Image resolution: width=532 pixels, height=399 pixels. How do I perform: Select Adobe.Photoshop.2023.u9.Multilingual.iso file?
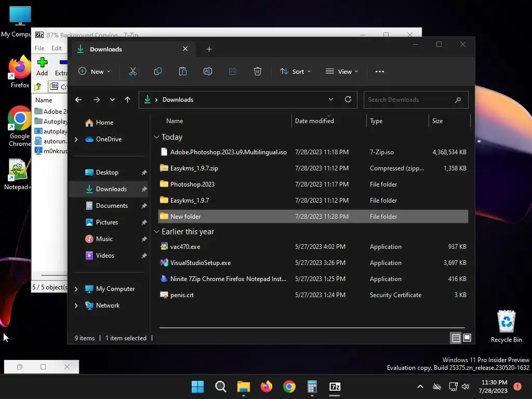[313, 152]
